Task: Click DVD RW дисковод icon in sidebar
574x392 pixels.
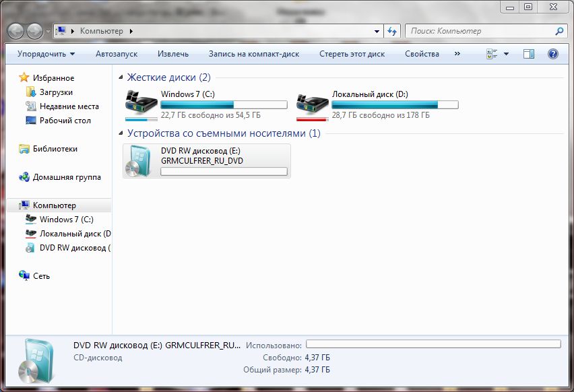Action: point(30,247)
